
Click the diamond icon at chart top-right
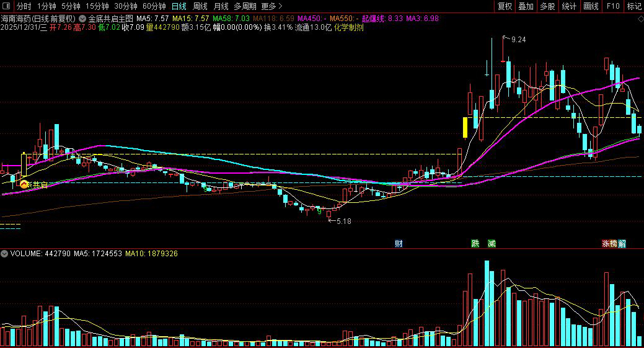[x=640, y=19]
